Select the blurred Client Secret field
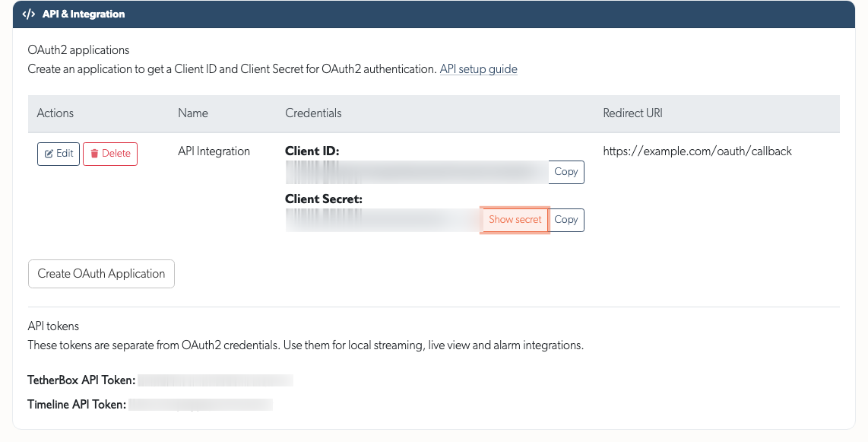 (x=382, y=220)
